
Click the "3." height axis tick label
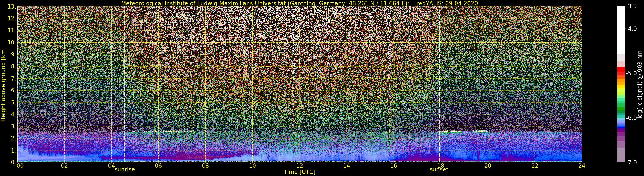click(x=13, y=126)
